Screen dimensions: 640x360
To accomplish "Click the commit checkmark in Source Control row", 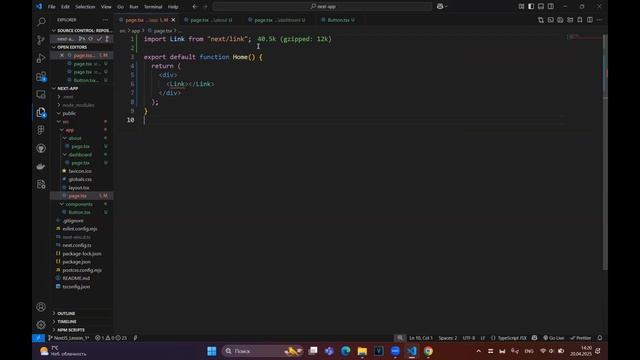I will 99,39.
